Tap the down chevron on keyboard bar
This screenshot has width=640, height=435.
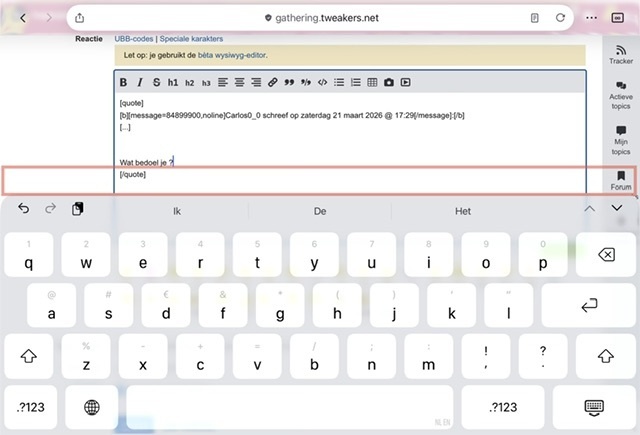click(617, 208)
